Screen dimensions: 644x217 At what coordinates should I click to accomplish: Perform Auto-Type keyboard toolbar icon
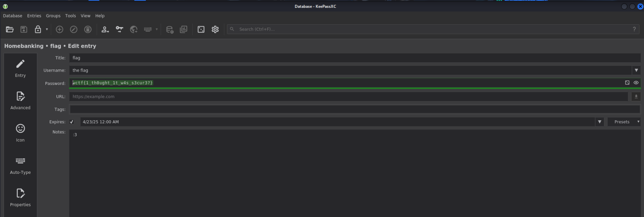pos(148,30)
